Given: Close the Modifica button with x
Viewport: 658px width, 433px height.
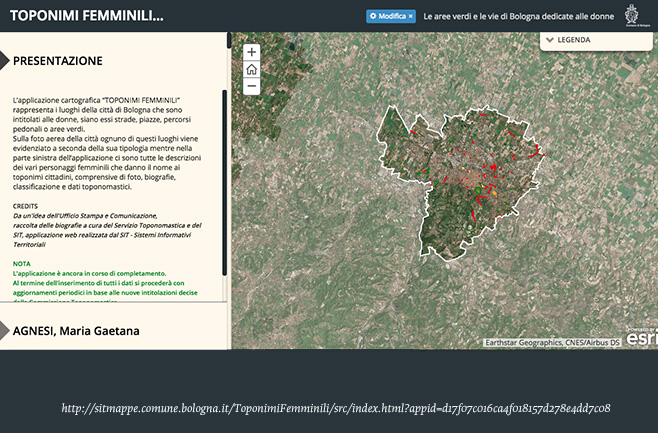Looking at the screenshot, I should [x=410, y=17].
